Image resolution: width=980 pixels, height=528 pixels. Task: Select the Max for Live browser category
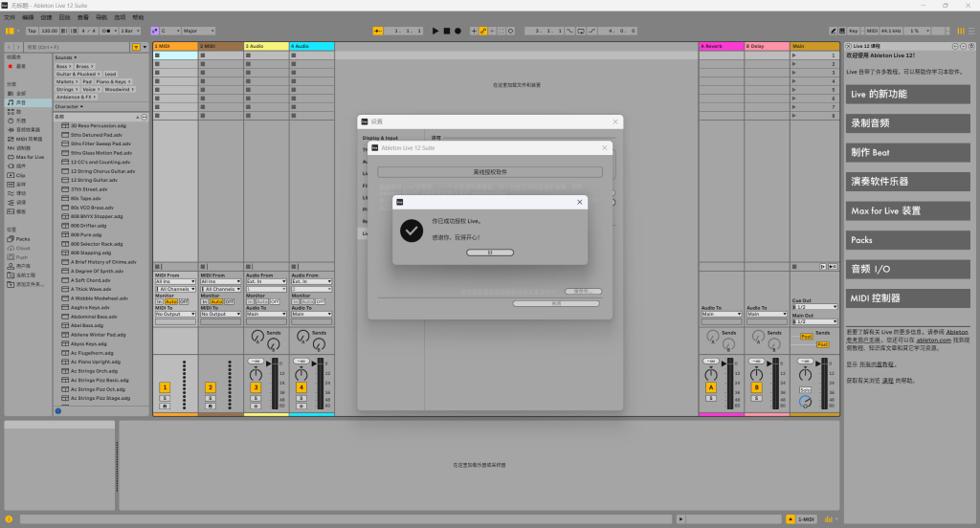(x=28, y=157)
